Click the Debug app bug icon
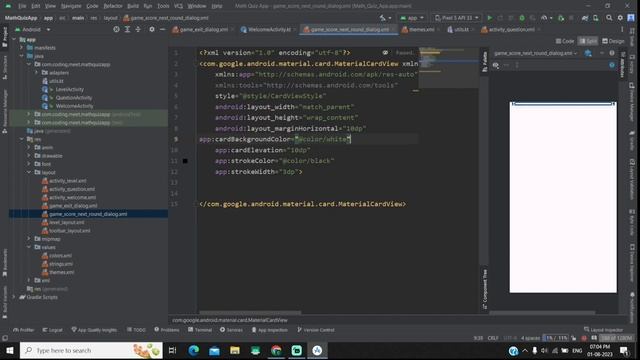Image resolution: width=640 pixels, height=360 pixels. (522, 18)
